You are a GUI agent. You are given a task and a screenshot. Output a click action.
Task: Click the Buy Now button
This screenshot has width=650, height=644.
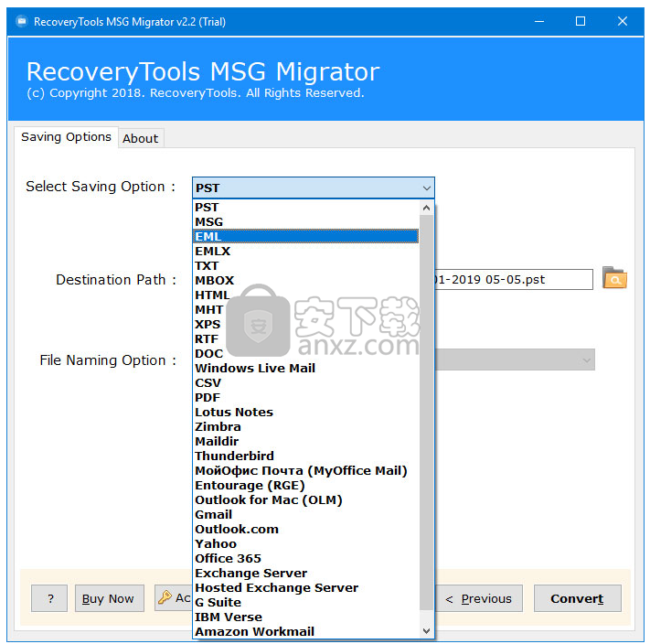pos(110,598)
